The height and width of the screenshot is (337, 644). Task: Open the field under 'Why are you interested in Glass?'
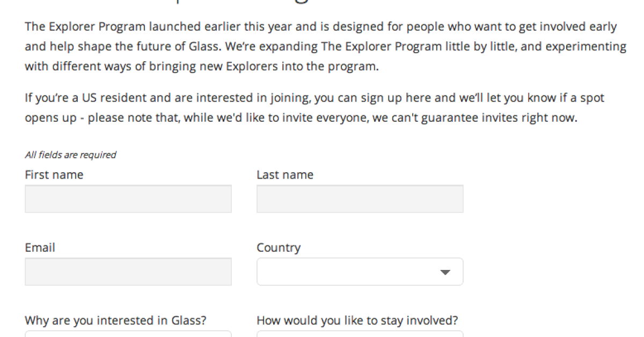pos(128,334)
